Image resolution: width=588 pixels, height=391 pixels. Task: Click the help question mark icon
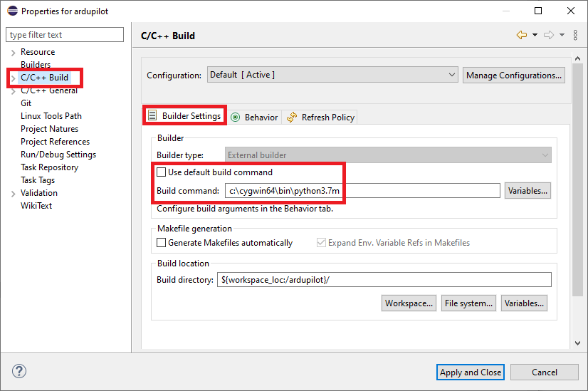click(19, 371)
